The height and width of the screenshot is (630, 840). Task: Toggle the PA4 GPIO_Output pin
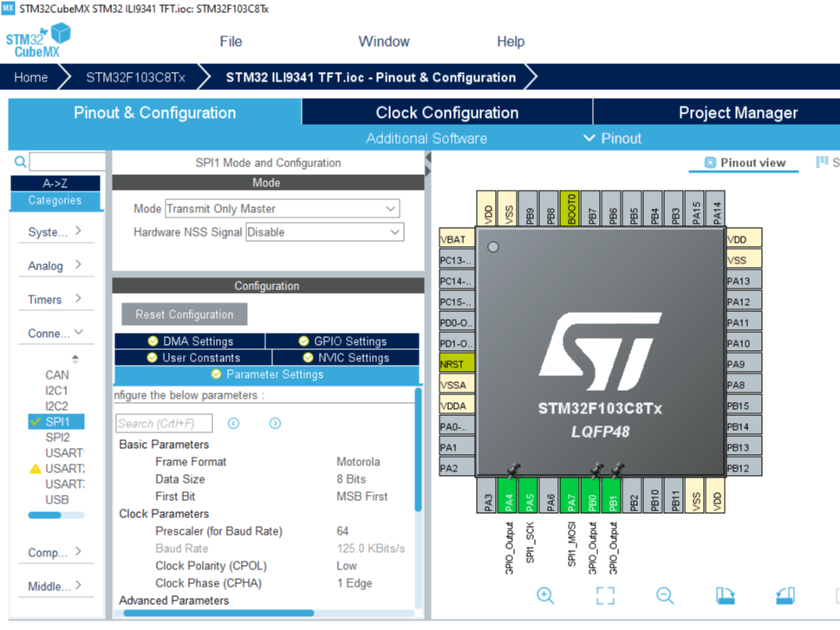(508, 496)
